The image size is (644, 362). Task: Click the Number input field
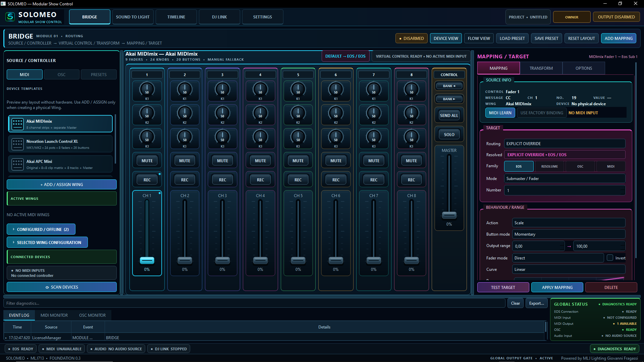[x=565, y=190]
